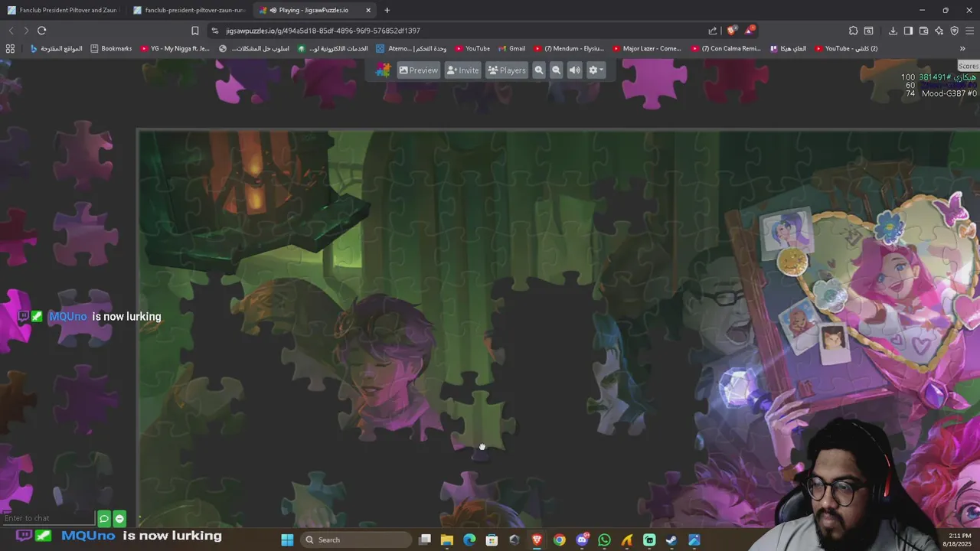Open the Gmail bookmark

tap(511, 48)
